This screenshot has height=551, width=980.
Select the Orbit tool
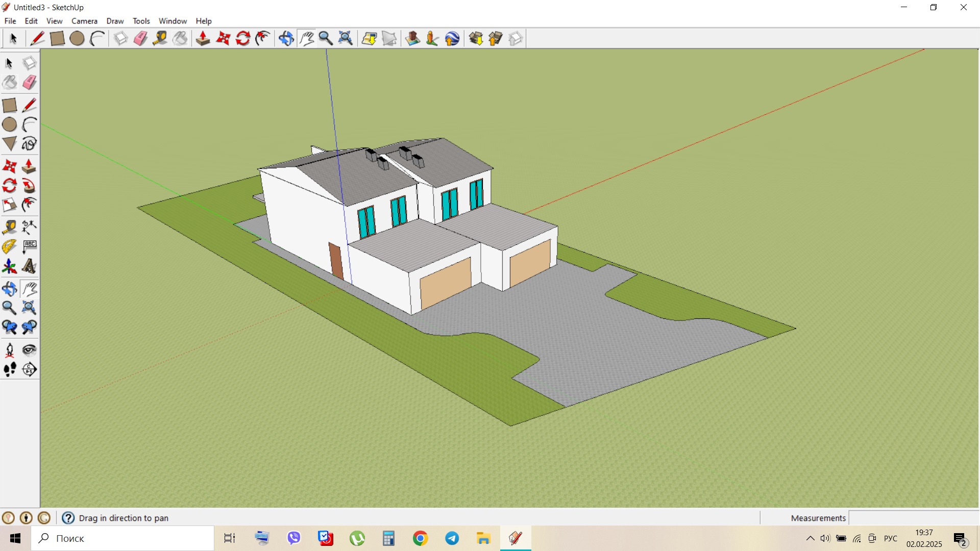(10, 288)
